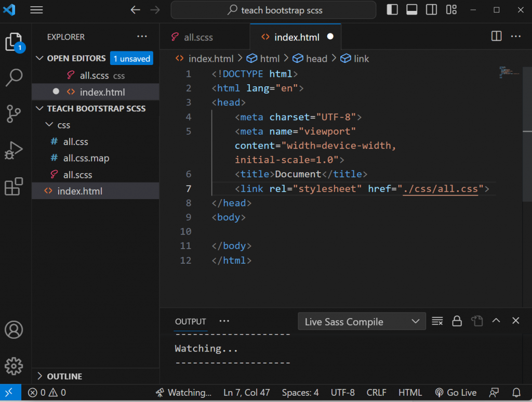Screen dimensions: 532x402
Task: Start Go Live server
Action: [x=456, y=393]
